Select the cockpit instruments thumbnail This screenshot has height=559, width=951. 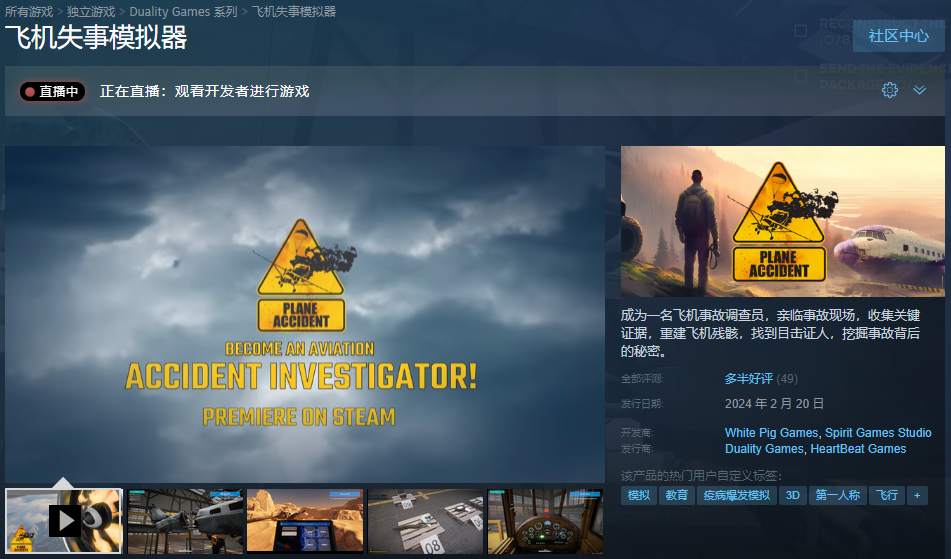click(x=545, y=521)
